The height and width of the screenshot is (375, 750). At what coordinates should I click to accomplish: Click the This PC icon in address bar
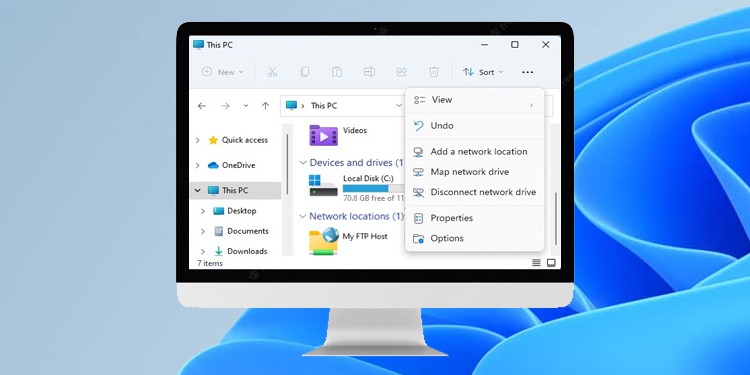[291, 105]
